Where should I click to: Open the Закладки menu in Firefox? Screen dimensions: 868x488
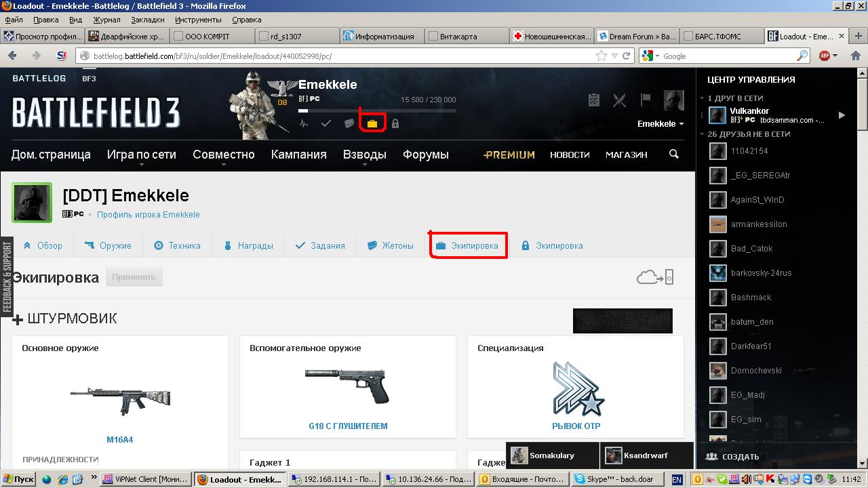[x=148, y=20]
